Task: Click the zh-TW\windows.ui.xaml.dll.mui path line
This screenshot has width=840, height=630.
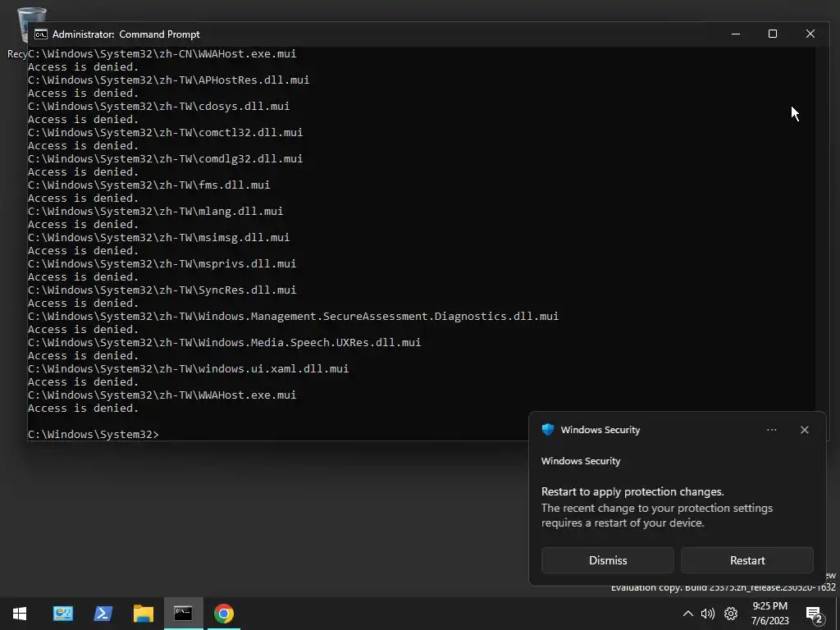Action: click(188, 368)
